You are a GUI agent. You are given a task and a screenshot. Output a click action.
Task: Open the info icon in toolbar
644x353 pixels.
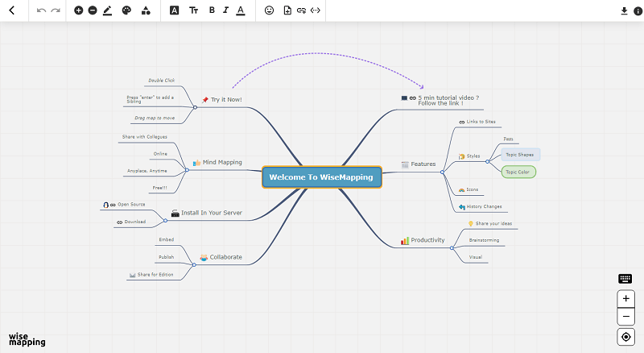point(638,11)
